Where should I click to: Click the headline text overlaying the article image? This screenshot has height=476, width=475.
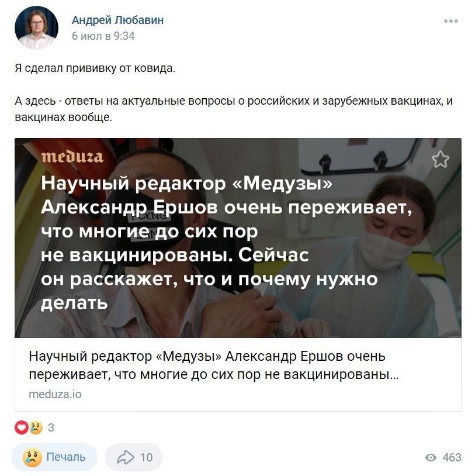(226, 243)
